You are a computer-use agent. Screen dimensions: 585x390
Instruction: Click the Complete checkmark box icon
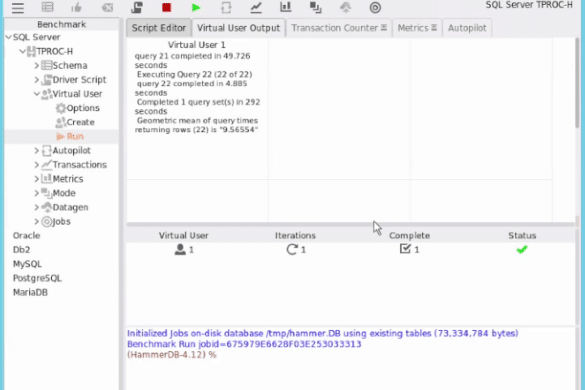(x=405, y=249)
